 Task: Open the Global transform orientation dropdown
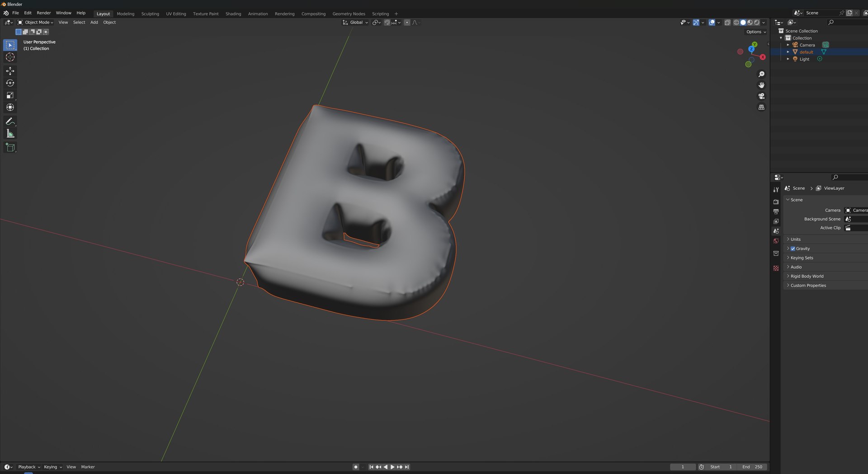point(355,23)
